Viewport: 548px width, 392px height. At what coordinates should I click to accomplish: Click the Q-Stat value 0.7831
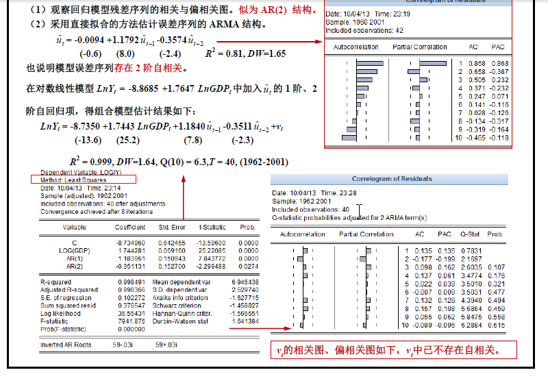[471, 251]
